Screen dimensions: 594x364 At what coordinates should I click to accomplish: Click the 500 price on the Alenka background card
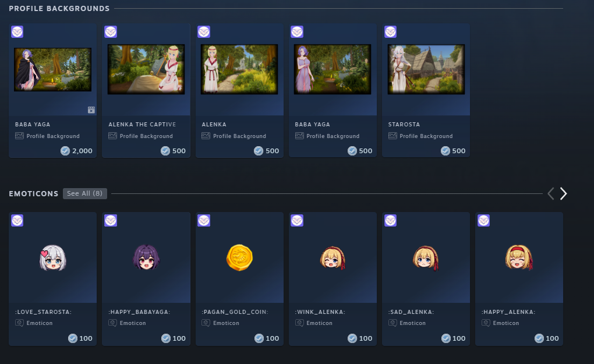pyautogui.click(x=272, y=151)
